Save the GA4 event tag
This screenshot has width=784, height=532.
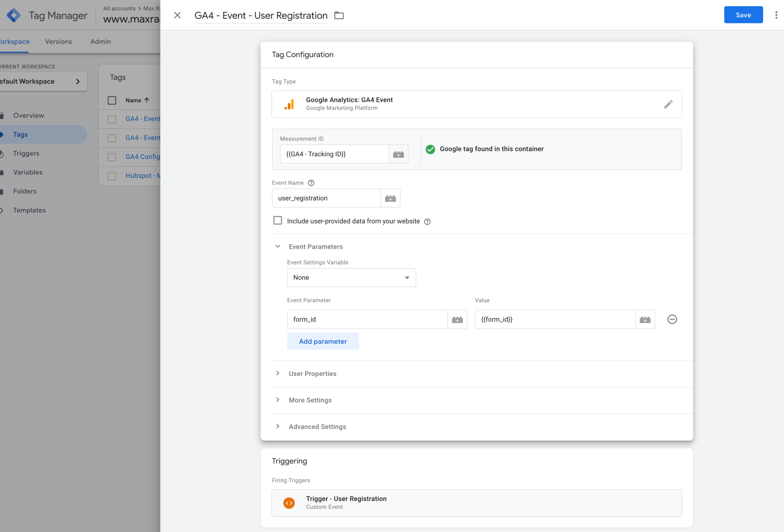pyautogui.click(x=743, y=15)
